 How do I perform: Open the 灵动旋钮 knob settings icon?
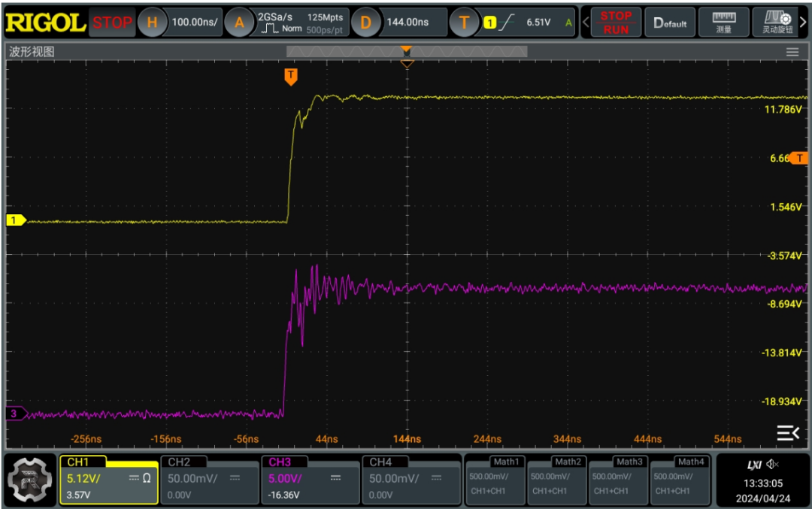pos(778,23)
